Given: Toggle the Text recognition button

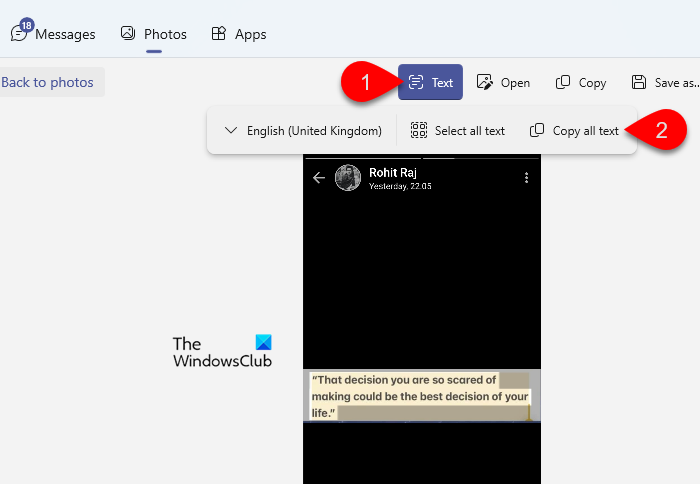Looking at the screenshot, I should [430, 82].
